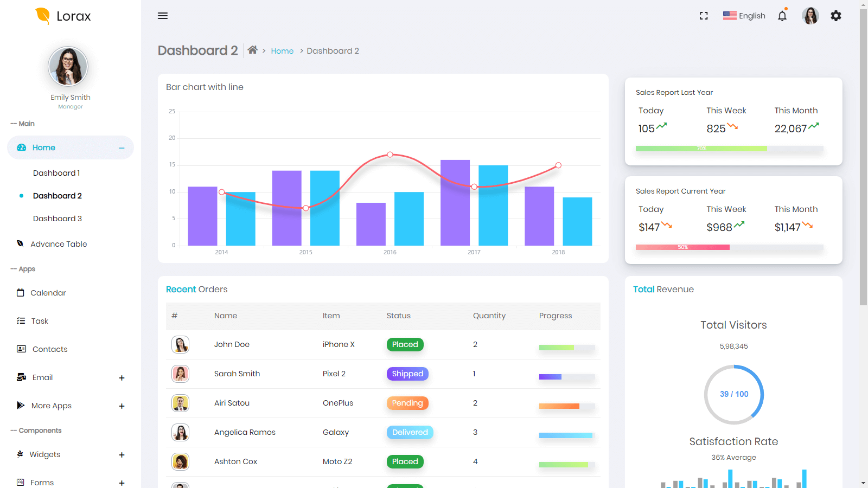868x488 pixels.
Task: Click the 70% progress bar in Sales Report
Action: coord(701,148)
